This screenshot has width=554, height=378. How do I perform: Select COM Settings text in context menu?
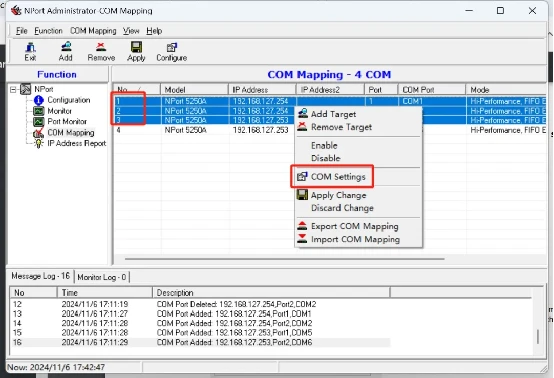point(338,177)
